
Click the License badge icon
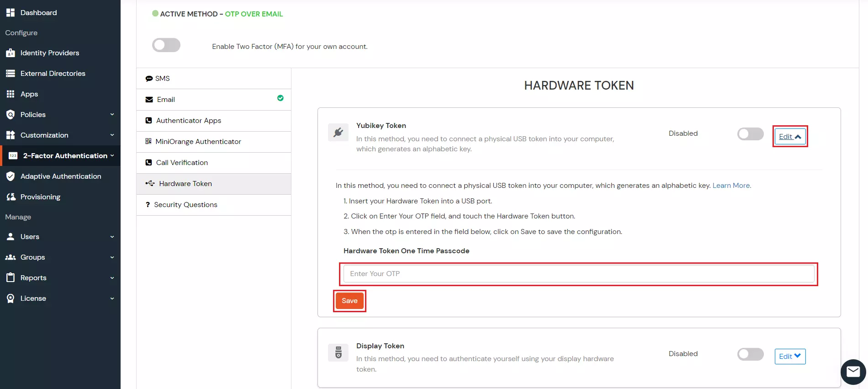coord(11,298)
